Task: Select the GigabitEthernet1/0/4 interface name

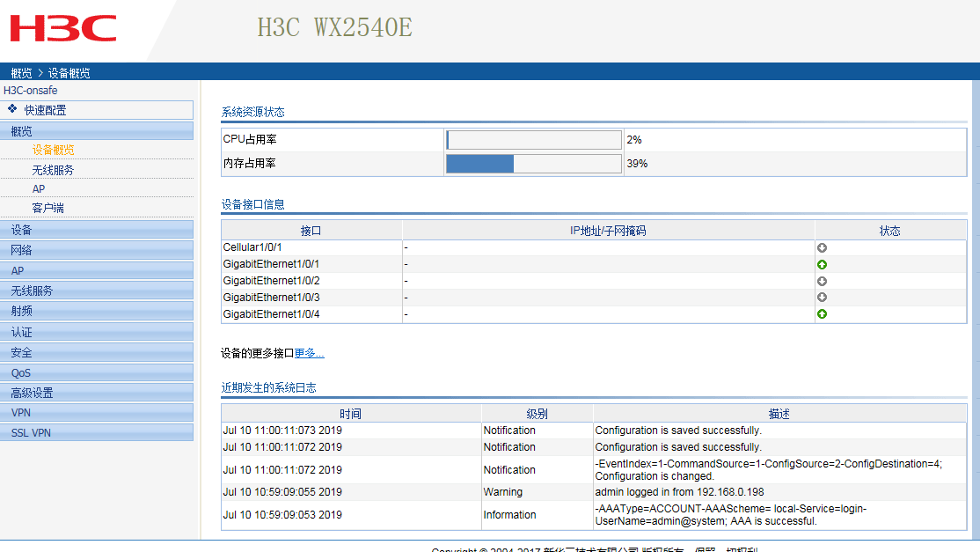Action: (x=271, y=313)
